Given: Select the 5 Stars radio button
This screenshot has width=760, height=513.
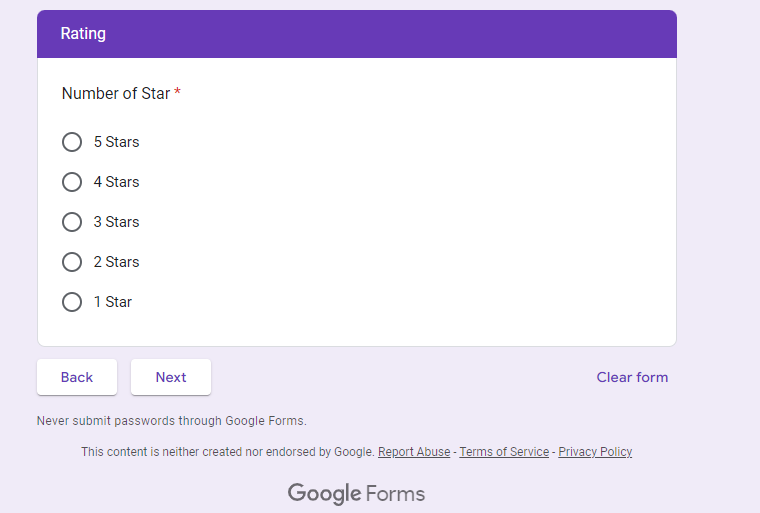Looking at the screenshot, I should pyautogui.click(x=72, y=142).
